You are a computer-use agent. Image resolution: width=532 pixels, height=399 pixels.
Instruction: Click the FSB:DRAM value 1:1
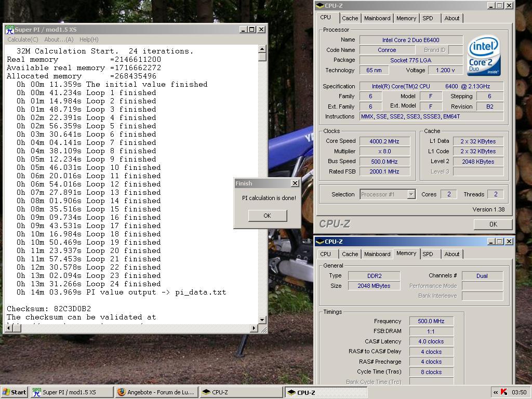click(x=431, y=331)
